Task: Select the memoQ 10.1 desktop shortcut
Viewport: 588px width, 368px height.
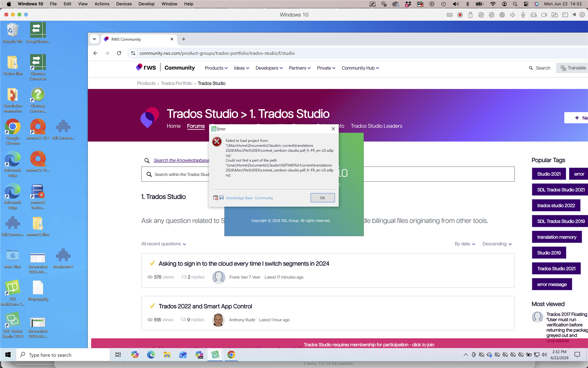Action: 38,130
